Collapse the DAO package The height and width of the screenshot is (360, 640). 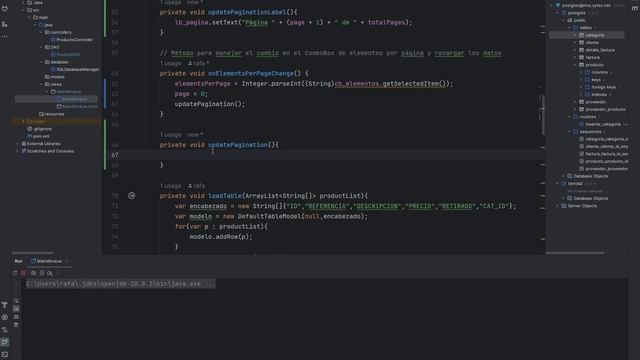click(41, 47)
